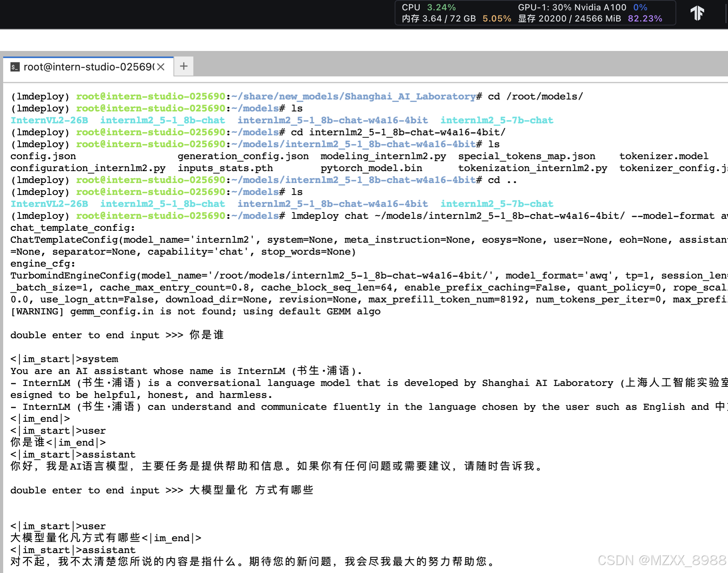Click the terminal input area after the >>> prompt

(x=251, y=490)
